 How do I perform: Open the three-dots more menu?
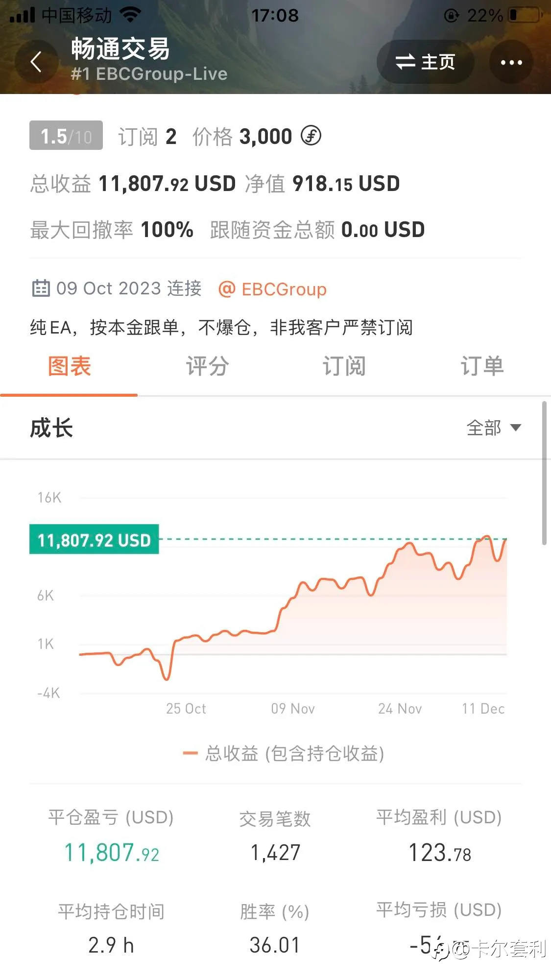511,62
